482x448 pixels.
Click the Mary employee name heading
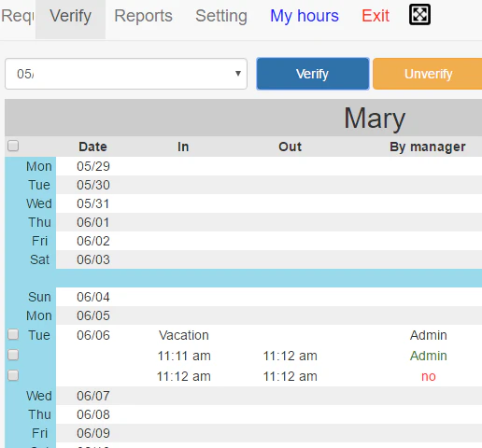pyautogui.click(x=375, y=119)
